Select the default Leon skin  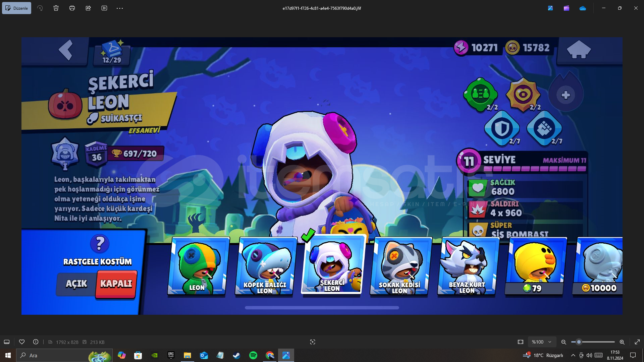pos(198,266)
